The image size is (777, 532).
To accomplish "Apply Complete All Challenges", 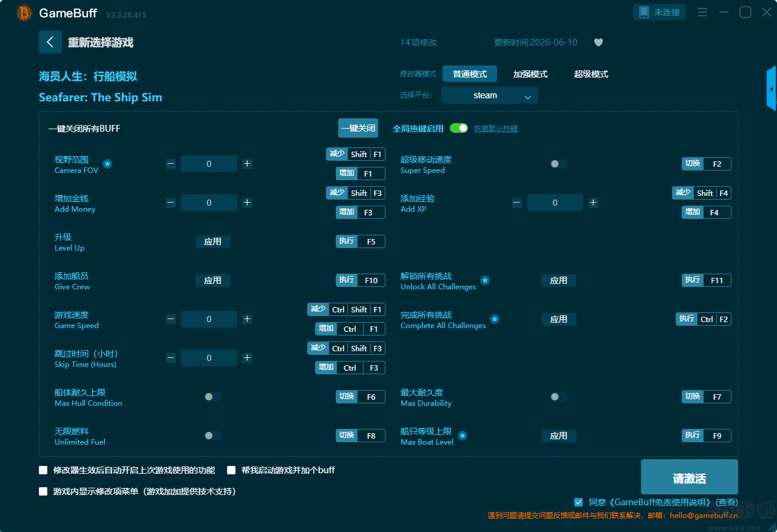I will [559, 319].
